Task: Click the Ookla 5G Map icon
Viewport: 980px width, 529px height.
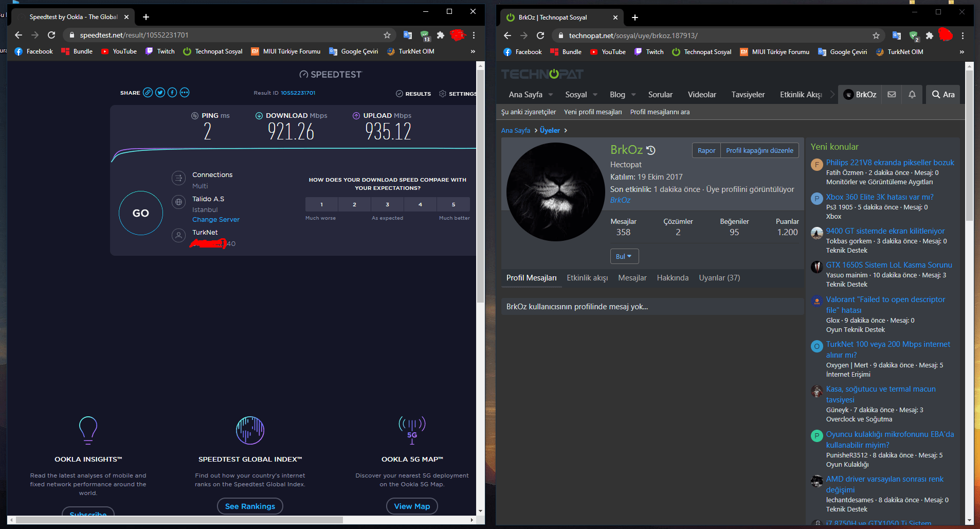Action: (412, 430)
